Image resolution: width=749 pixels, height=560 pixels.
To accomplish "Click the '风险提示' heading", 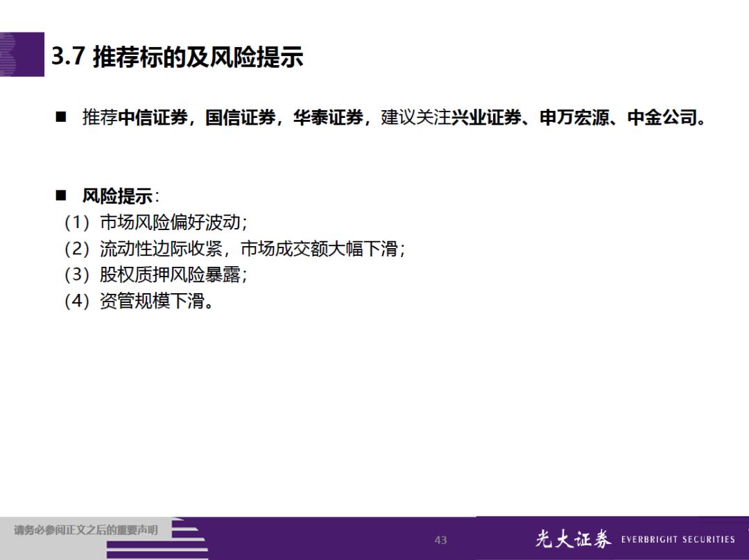I will click(x=117, y=195).
